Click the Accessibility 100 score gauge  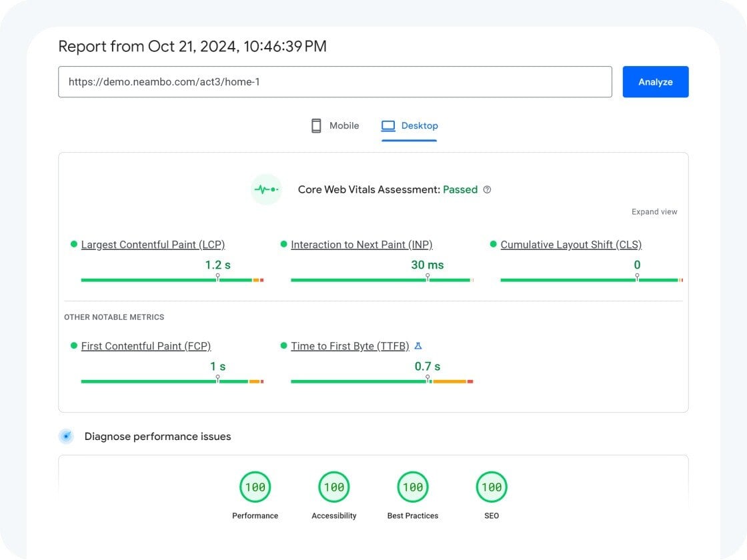[x=334, y=487]
